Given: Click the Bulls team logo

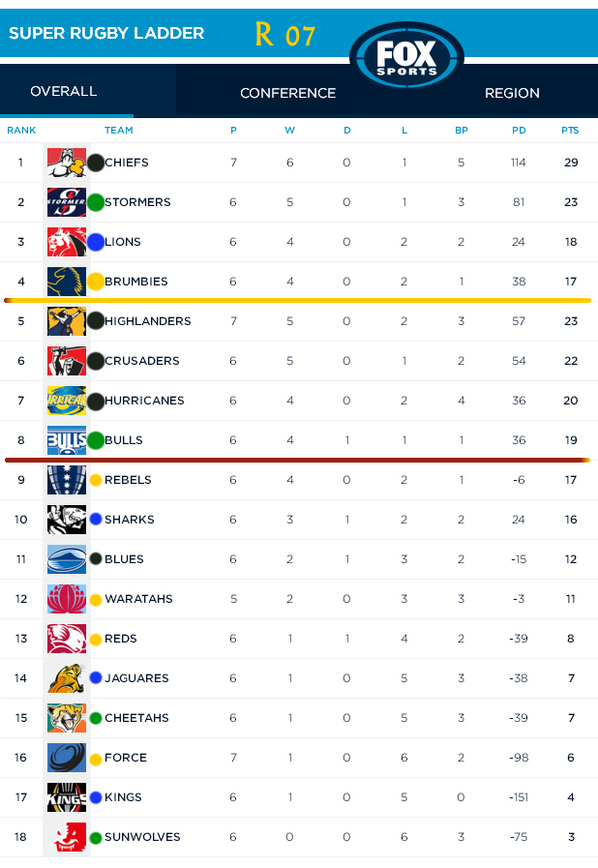Looking at the screenshot, I should [x=66, y=440].
